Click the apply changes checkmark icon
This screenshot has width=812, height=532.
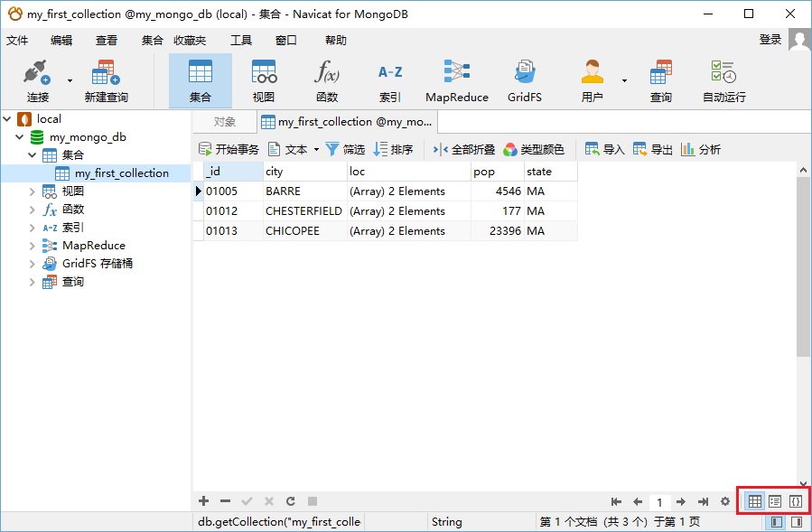point(247,501)
